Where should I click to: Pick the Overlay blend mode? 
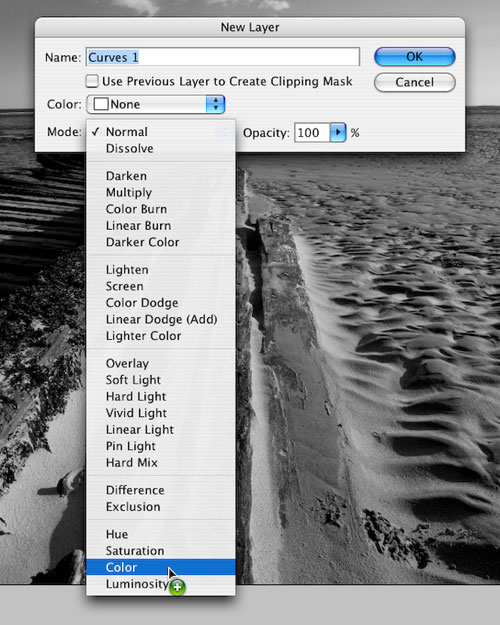pos(161,364)
